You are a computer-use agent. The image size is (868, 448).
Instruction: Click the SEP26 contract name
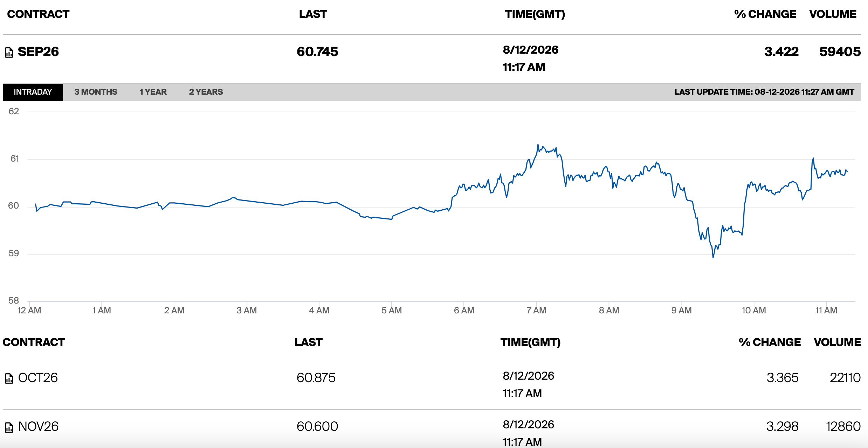tap(38, 52)
